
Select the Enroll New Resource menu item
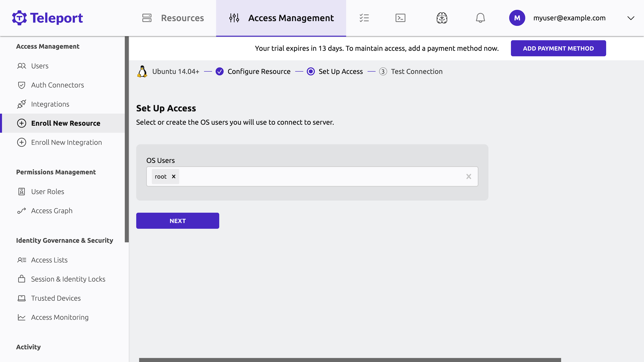pos(65,123)
